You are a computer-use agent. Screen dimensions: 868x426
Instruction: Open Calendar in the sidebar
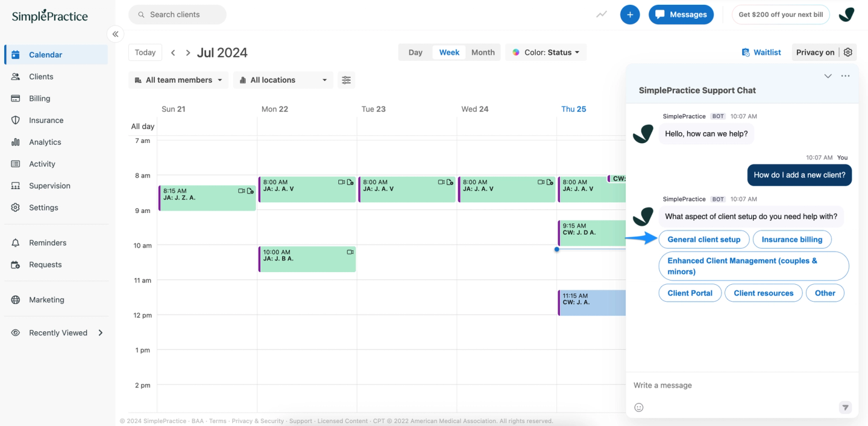click(x=56, y=54)
